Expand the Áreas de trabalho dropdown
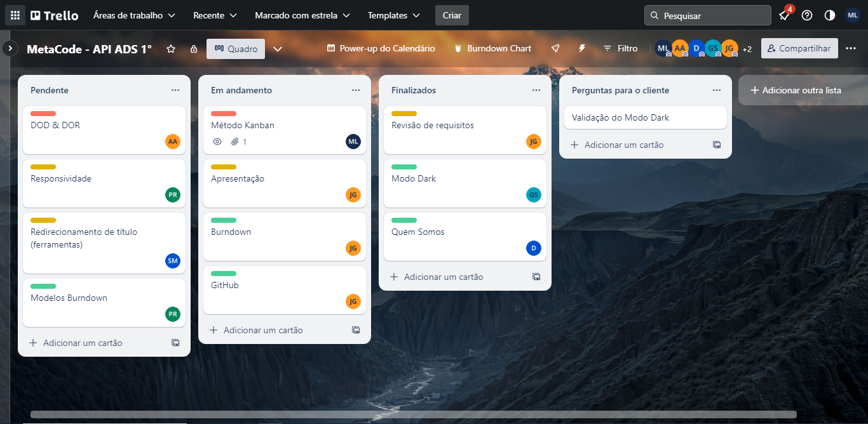The height and width of the screenshot is (424, 868). tap(134, 15)
